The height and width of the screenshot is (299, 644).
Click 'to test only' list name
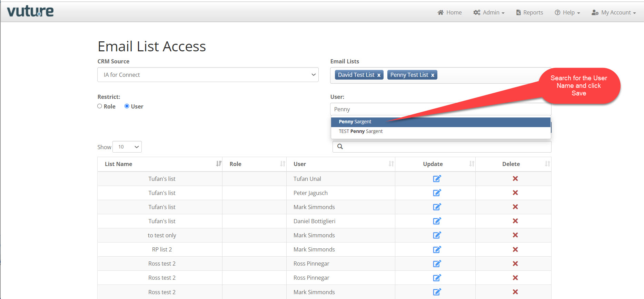click(x=162, y=235)
